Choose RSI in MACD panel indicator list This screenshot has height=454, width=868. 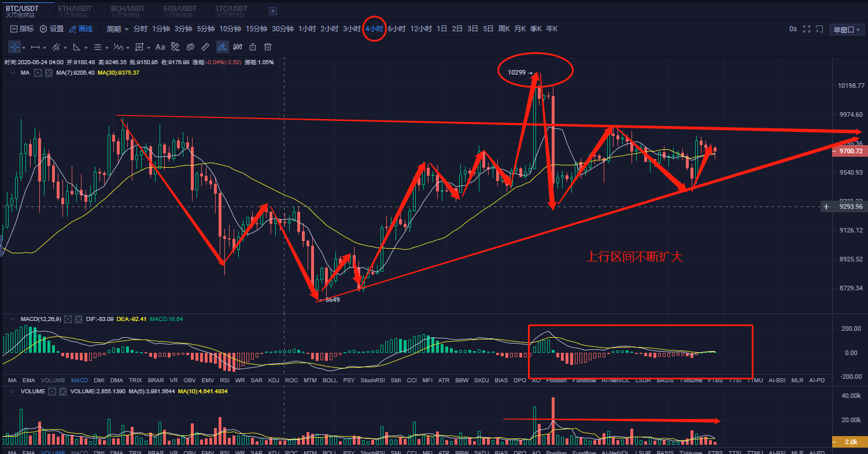(225, 380)
